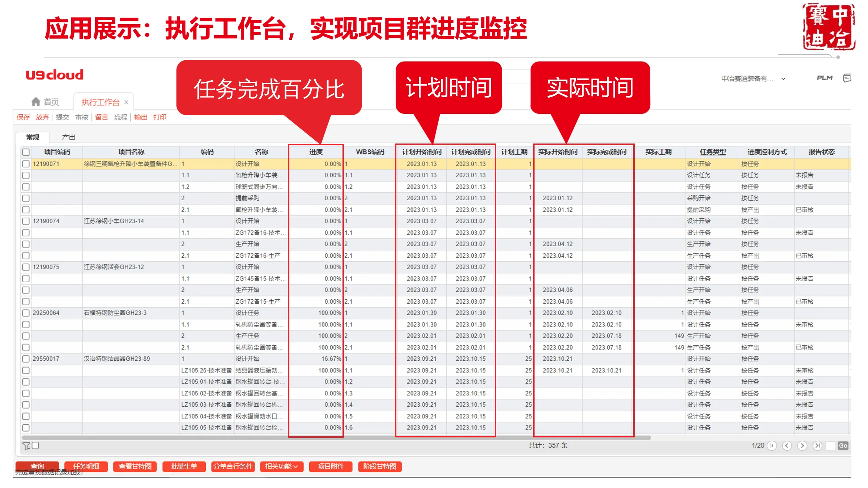
Task: Click the PLM logo in the header
Action: click(x=825, y=78)
